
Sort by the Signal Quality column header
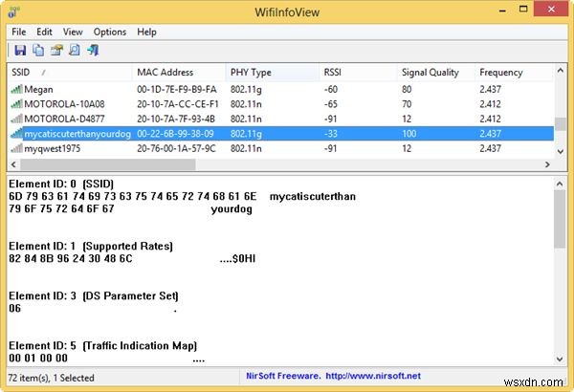435,72
